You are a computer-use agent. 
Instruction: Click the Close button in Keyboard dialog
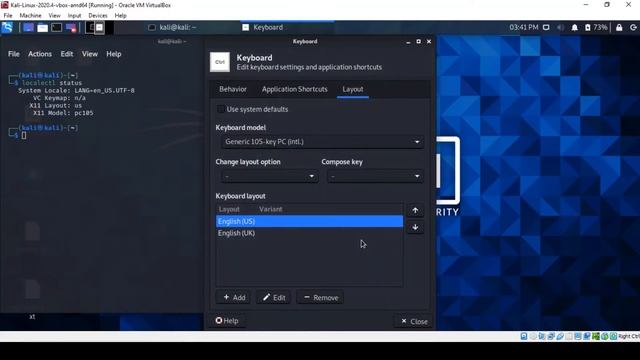tap(414, 322)
